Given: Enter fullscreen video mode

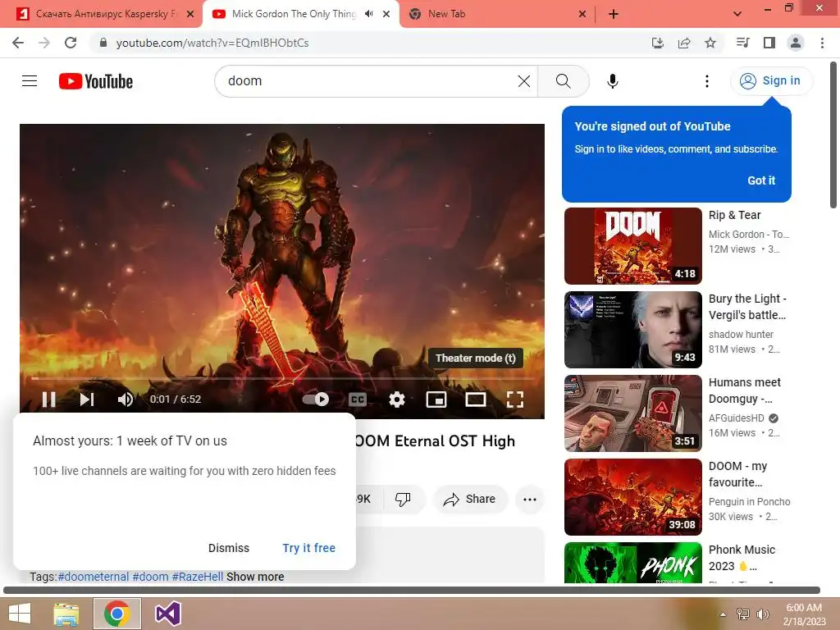Looking at the screenshot, I should [515, 399].
